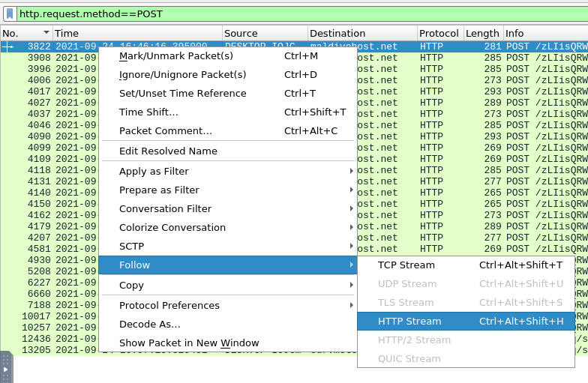Sort packets by the Protocol column header
This screenshot has height=383, width=588.
[439, 33]
